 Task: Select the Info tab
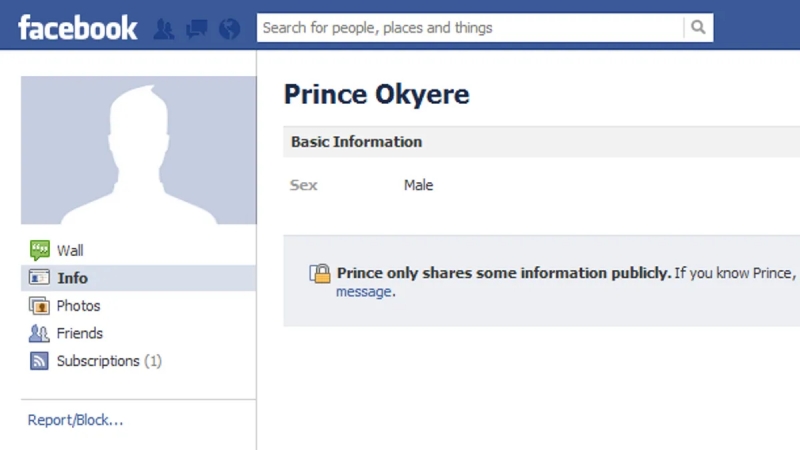point(138,278)
